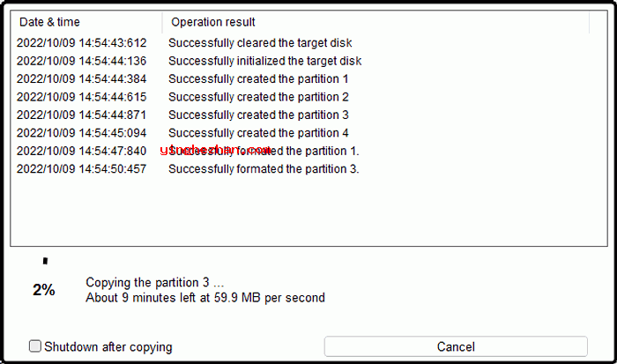Select the "Successfully initialized the target disk" message
Viewport: 617px width, 364px height.
click(x=264, y=61)
